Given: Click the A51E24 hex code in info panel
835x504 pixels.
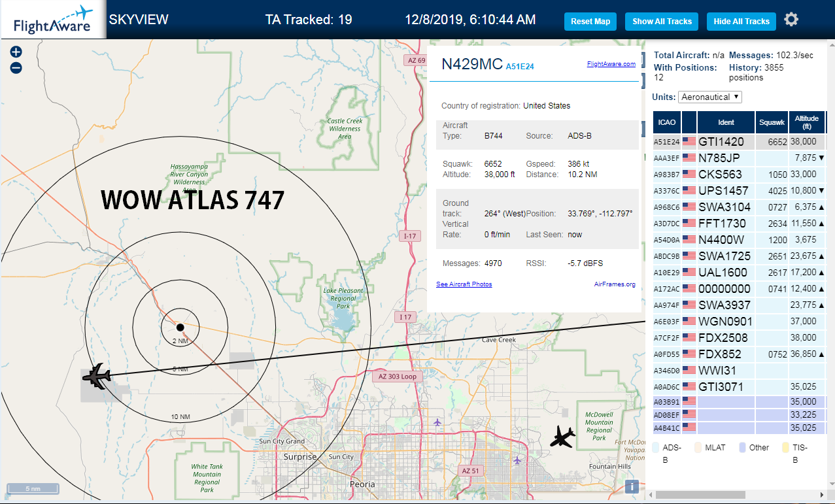Looking at the screenshot, I should point(520,66).
